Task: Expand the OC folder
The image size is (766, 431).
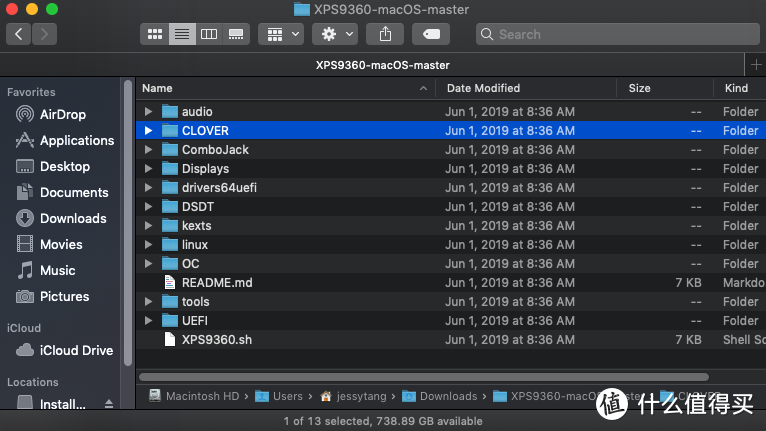Action: click(148, 263)
